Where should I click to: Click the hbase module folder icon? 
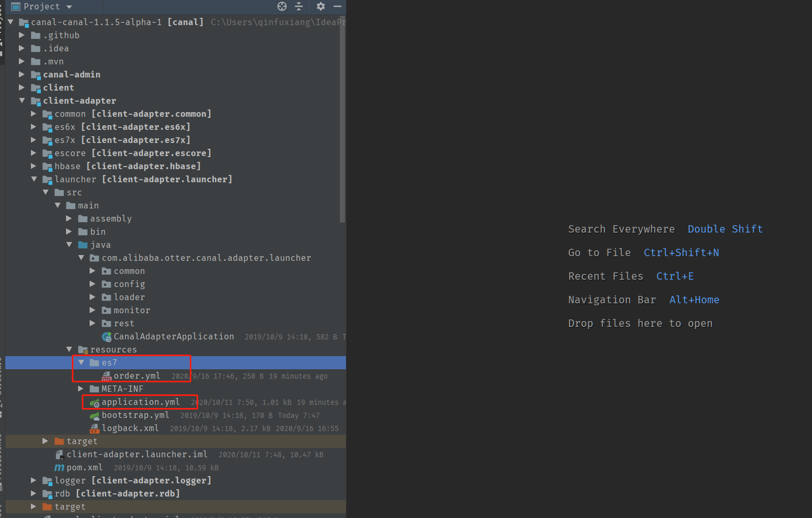(x=47, y=167)
